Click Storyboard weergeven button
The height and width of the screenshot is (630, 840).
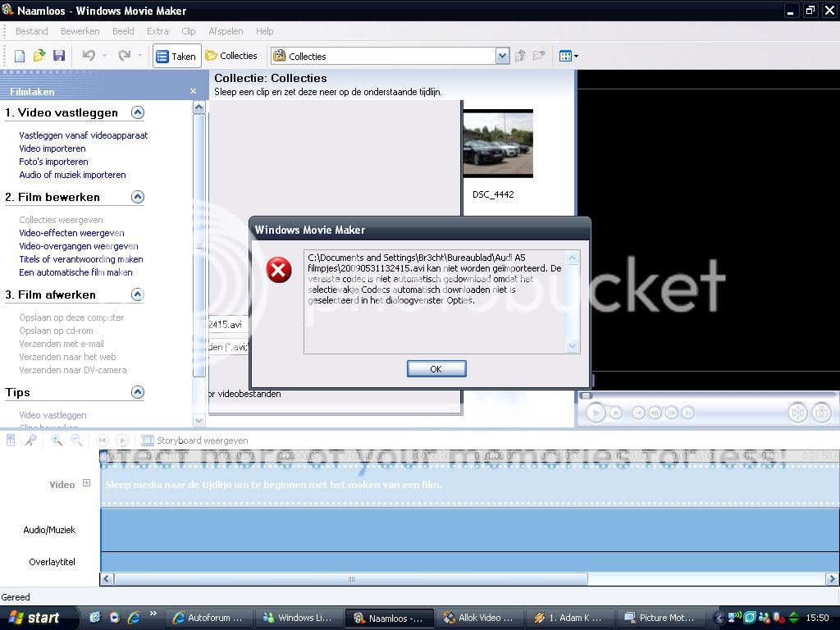pos(194,441)
